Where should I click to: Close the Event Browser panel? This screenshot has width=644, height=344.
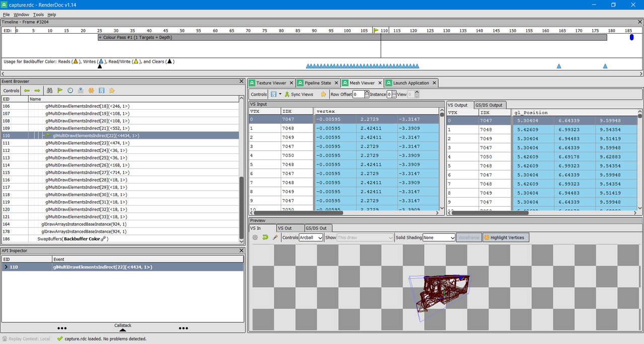[241, 81]
